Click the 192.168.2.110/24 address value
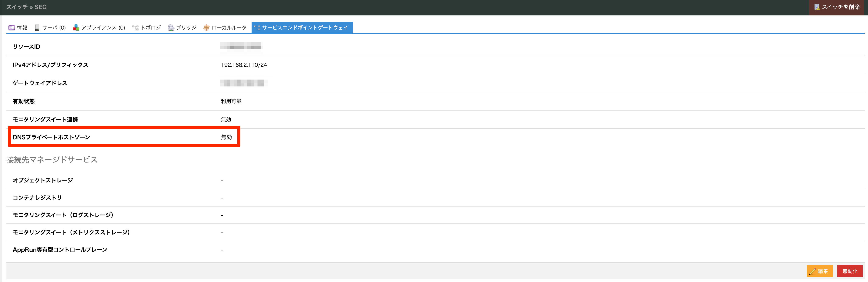 (244, 65)
